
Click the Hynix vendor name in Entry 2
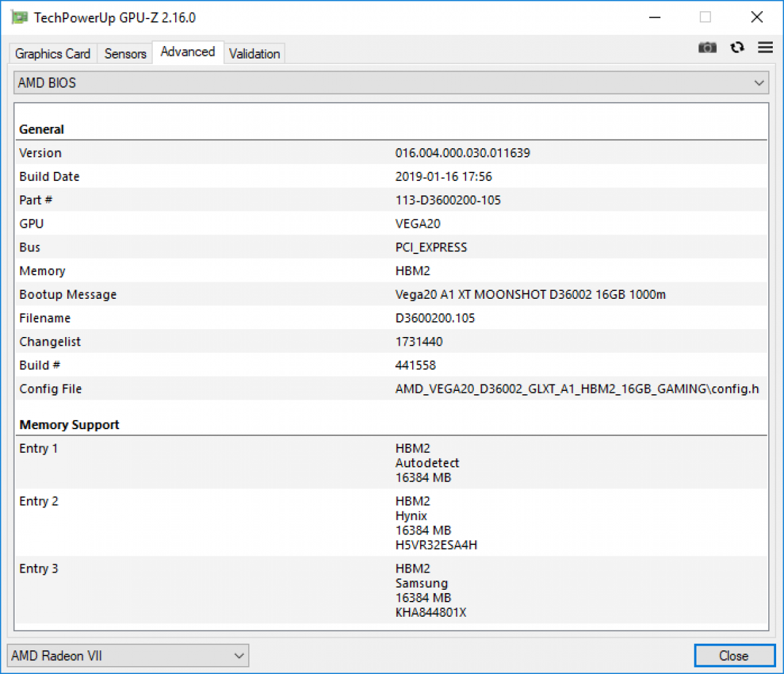click(x=411, y=515)
